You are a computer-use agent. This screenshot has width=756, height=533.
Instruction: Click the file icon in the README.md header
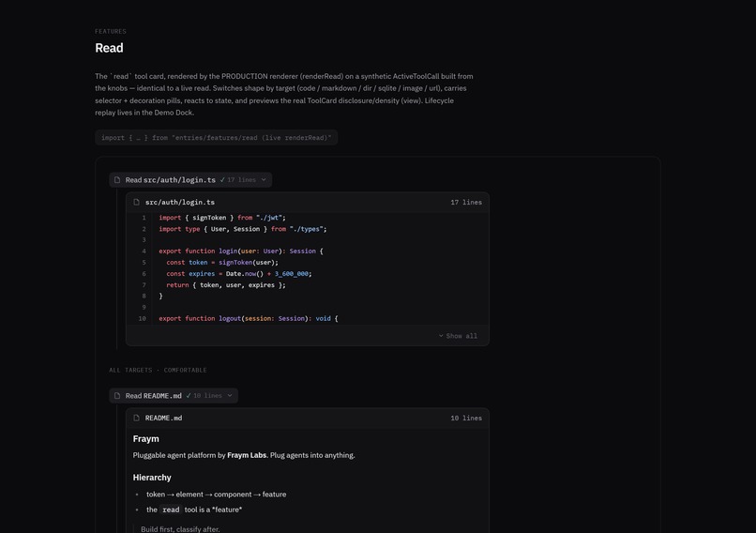click(136, 418)
